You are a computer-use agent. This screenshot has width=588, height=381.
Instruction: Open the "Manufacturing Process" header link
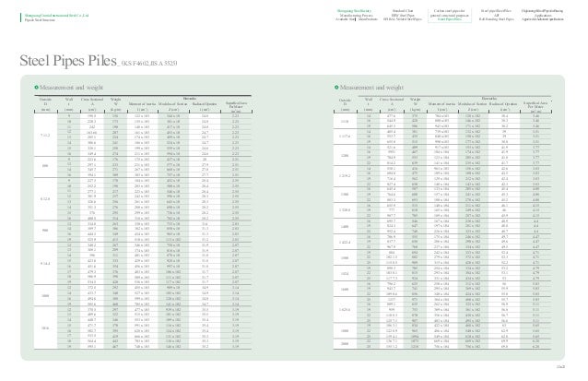pos(357,16)
